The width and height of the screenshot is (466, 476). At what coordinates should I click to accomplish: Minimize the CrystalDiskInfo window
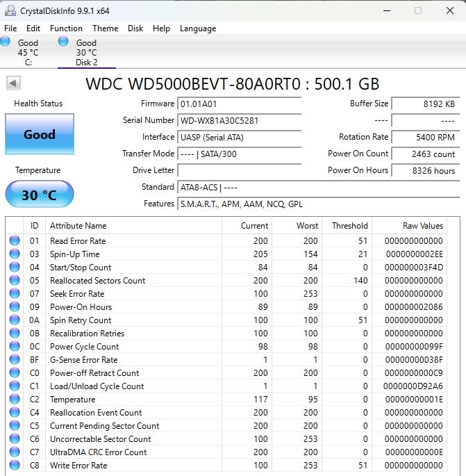[x=387, y=10]
